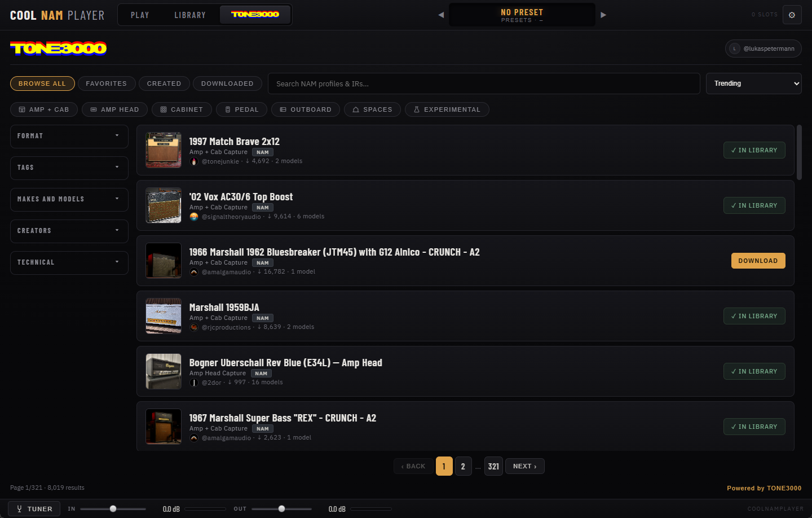Toggle IN LIBRARY for Bogner Uberschall
812x518 pixels.
[x=754, y=371]
